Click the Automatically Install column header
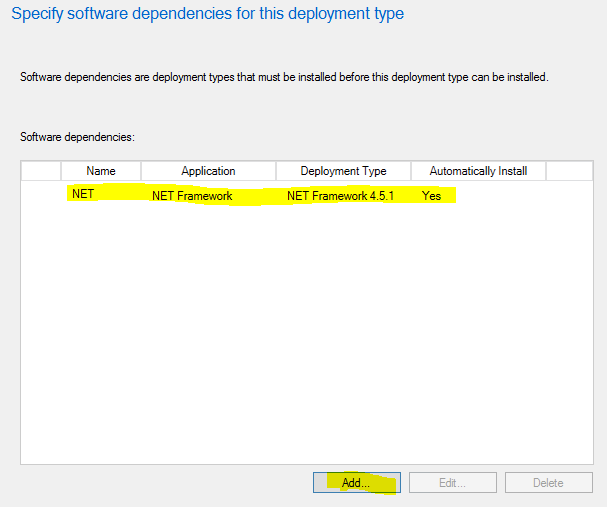The width and height of the screenshot is (607, 507). point(478,171)
